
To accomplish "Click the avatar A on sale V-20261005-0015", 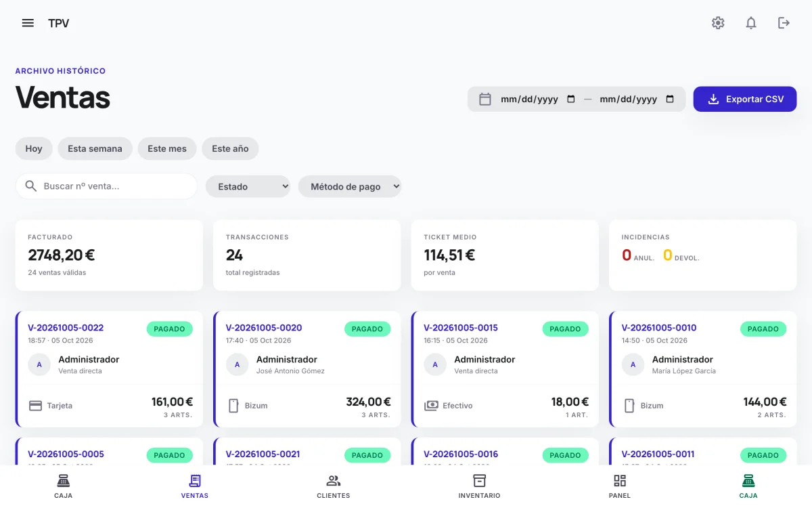I will coord(435,364).
